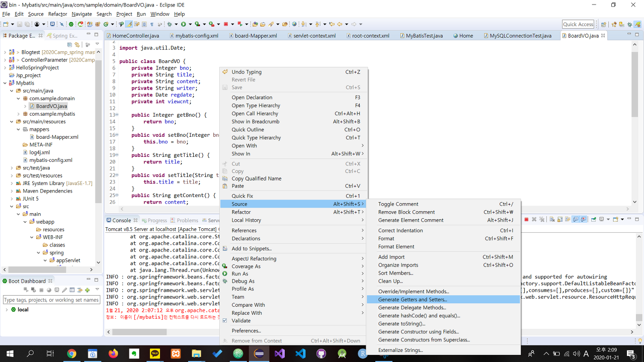
Task: Click the Open Console icon in Boot Dashboard toolbar
Action: tap(57, 290)
